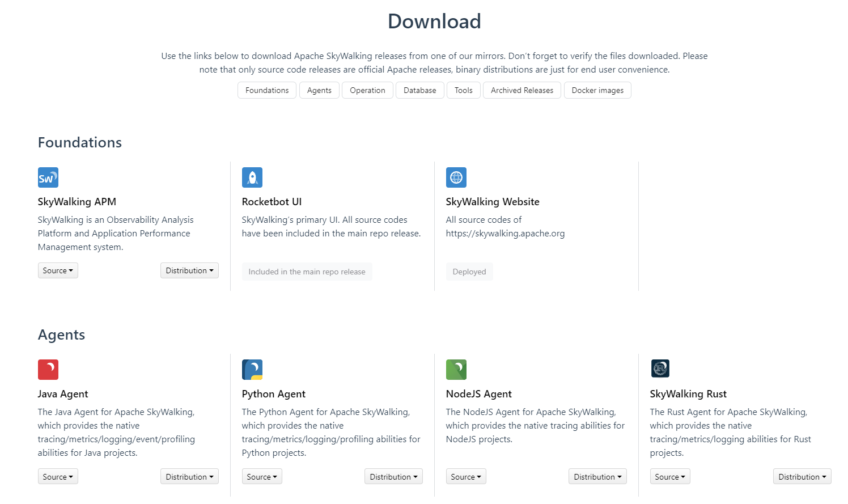Expand NodeJS Agent Distribution dropdown

coord(597,477)
